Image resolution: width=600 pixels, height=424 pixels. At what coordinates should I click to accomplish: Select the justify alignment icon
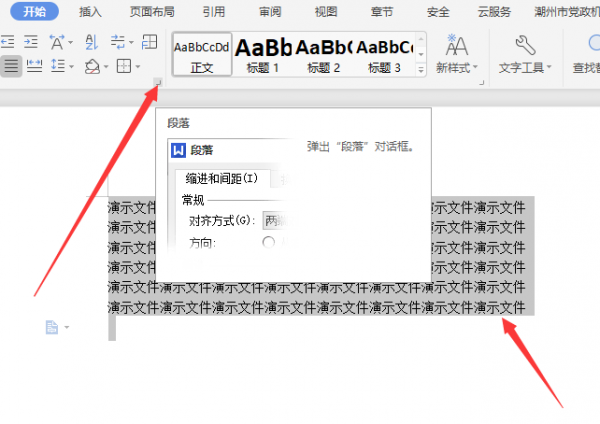[11, 66]
